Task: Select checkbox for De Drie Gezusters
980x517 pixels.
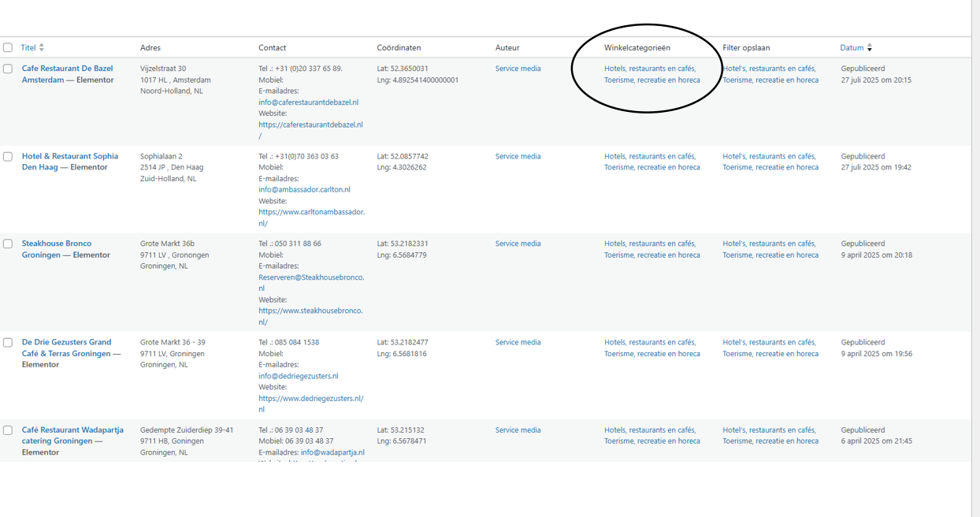Action: (8, 342)
